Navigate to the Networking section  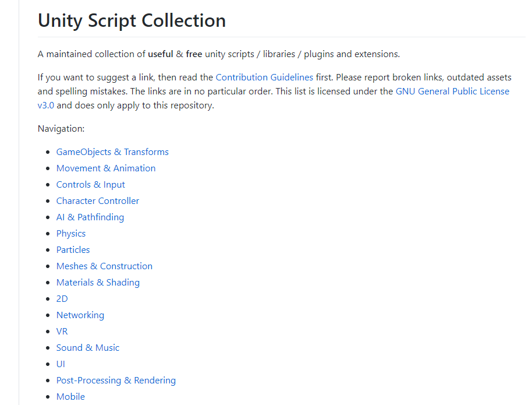click(x=80, y=315)
